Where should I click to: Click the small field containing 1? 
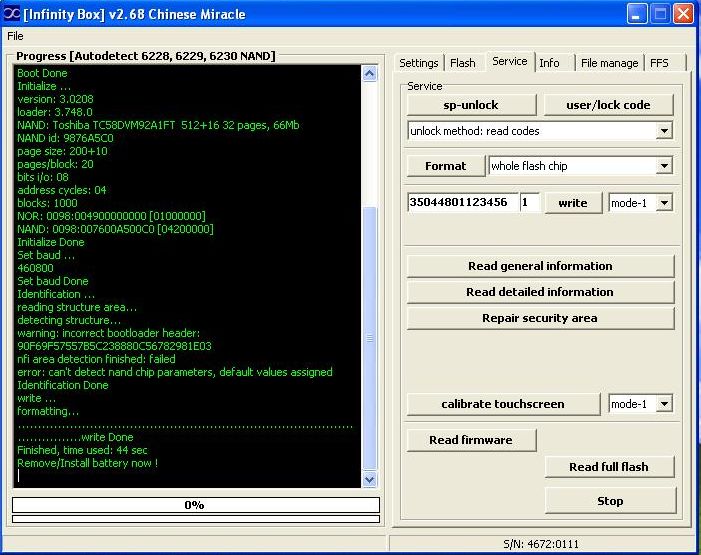pos(529,202)
